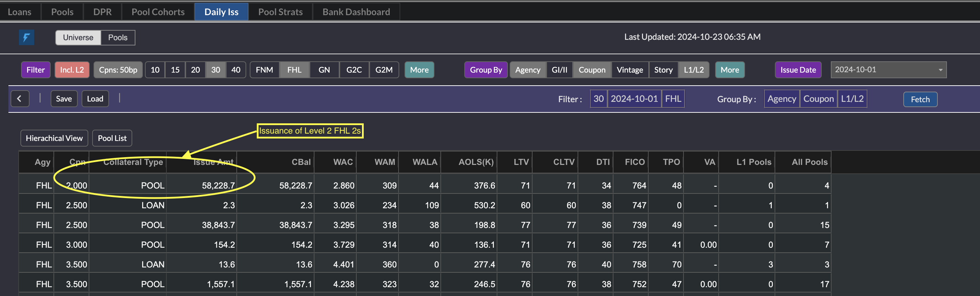The image size is (980, 296).
Task: Click the back chevron arrow button
Action: [x=19, y=99]
